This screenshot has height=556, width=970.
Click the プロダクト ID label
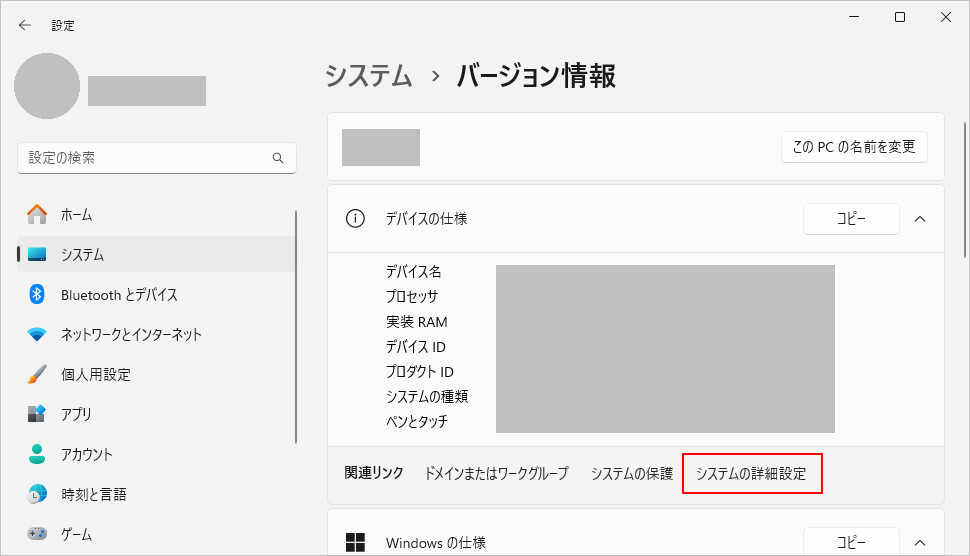tap(419, 372)
